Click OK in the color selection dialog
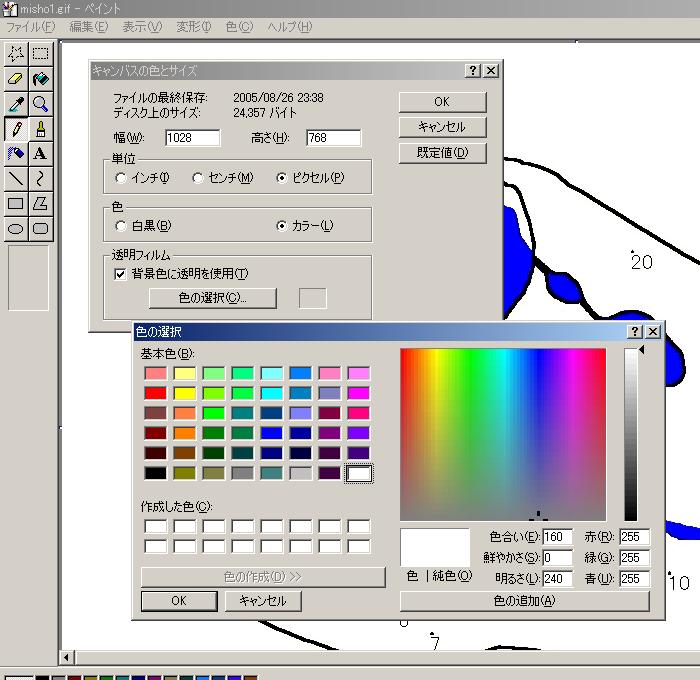 (179, 601)
